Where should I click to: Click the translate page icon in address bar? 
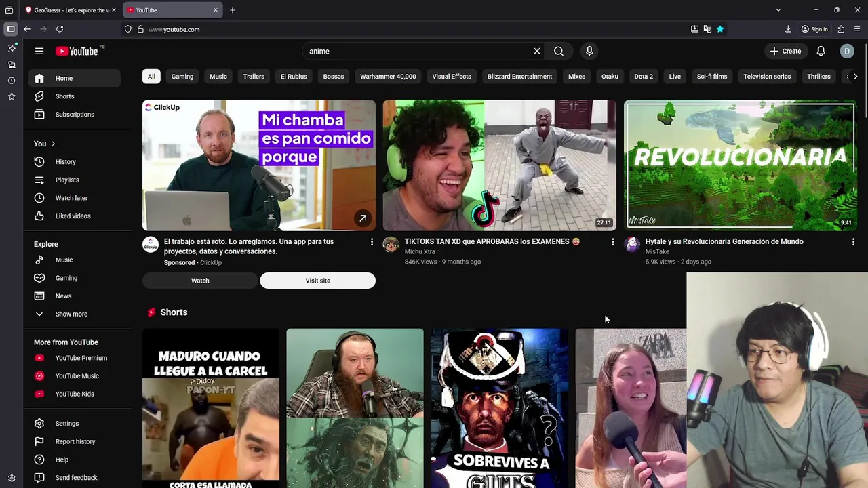(x=707, y=29)
